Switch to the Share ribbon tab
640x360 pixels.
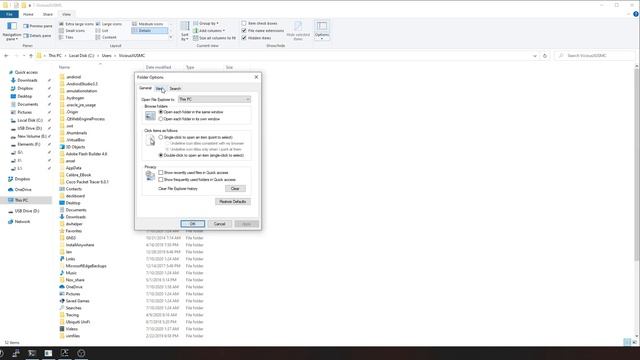pos(48,14)
